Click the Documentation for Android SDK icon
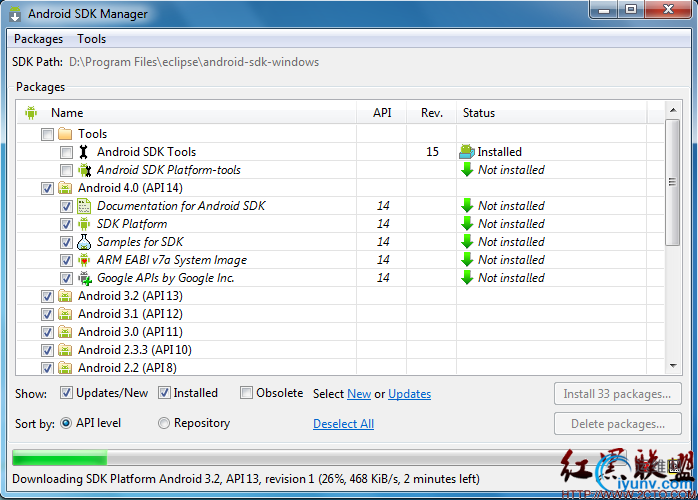Image resolution: width=698 pixels, height=500 pixels. (x=84, y=206)
